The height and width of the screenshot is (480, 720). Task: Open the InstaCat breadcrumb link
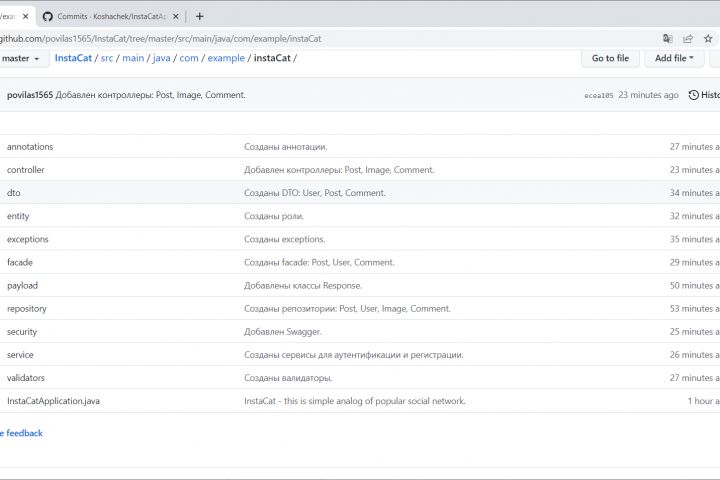tap(73, 58)
